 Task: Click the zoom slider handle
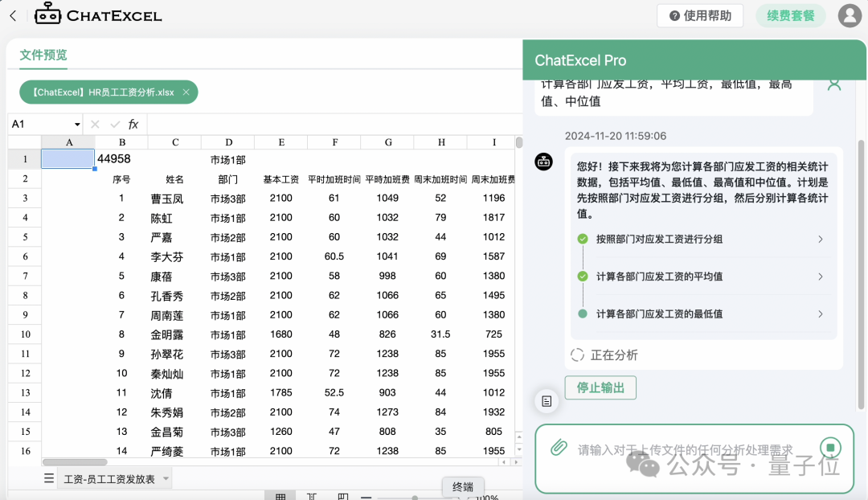tap(415, 498)
